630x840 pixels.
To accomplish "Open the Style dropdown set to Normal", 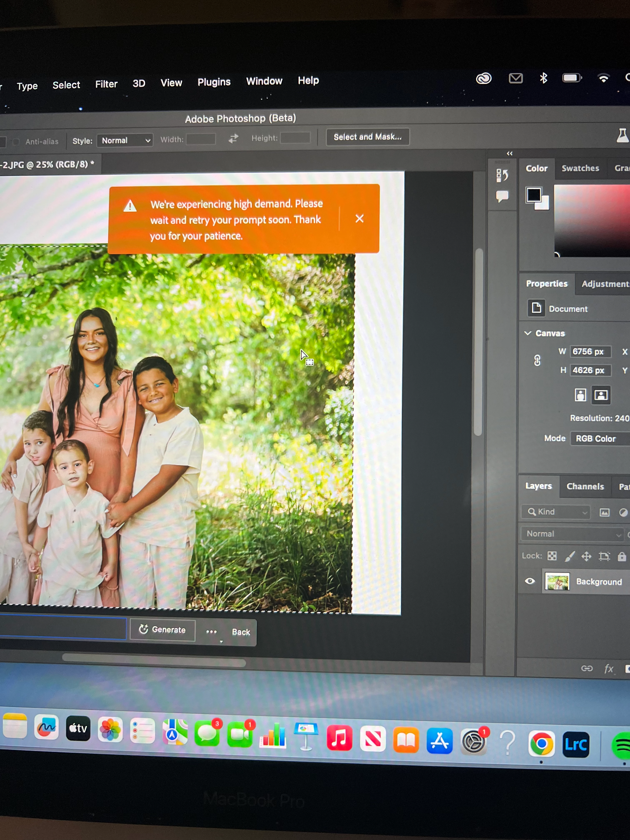I will (x=125, y=140).
